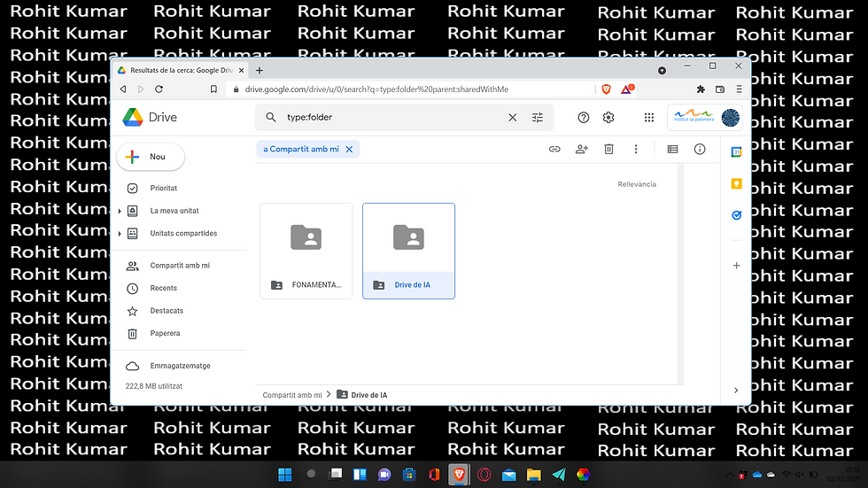This screenshot has width=868, height=488.
Task: Click Compartit amb mi breadcrumb link
Action: (291, 395)
